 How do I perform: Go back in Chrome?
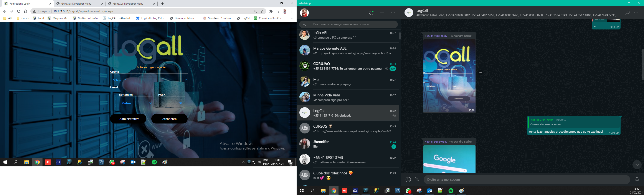pos(5,11)
